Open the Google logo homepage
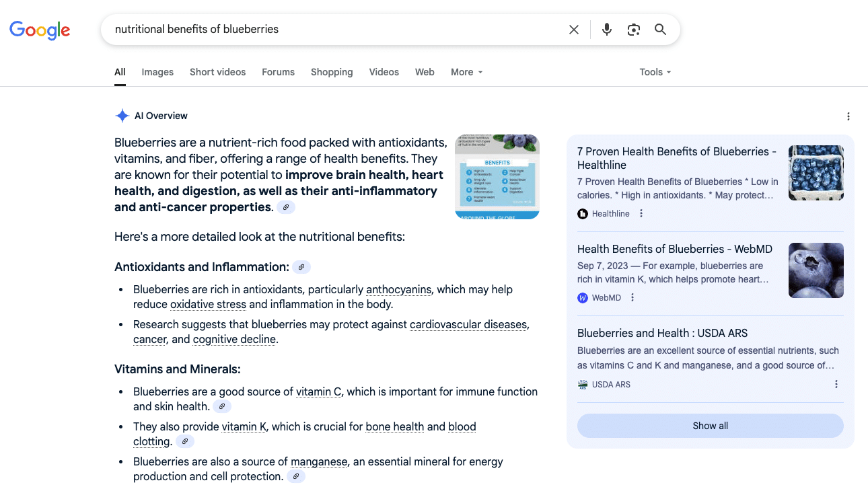 click(40, 30)
